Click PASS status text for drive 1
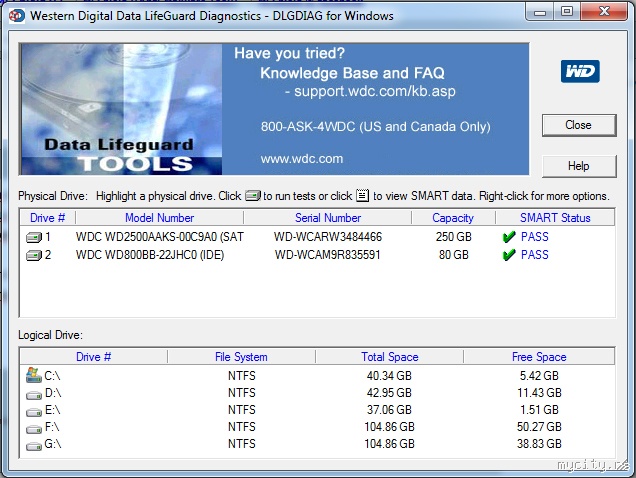The image size is (636, 478). 535,237
